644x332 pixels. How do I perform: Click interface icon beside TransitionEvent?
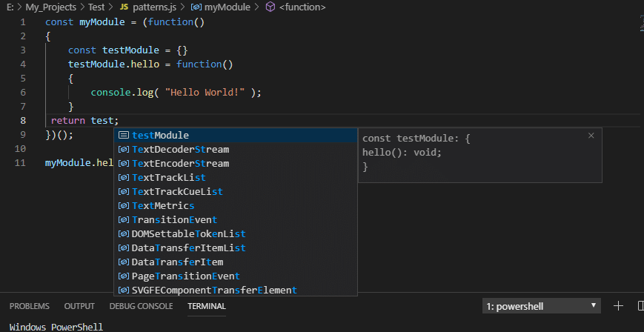pyautogui.click(x=124, y=219)
